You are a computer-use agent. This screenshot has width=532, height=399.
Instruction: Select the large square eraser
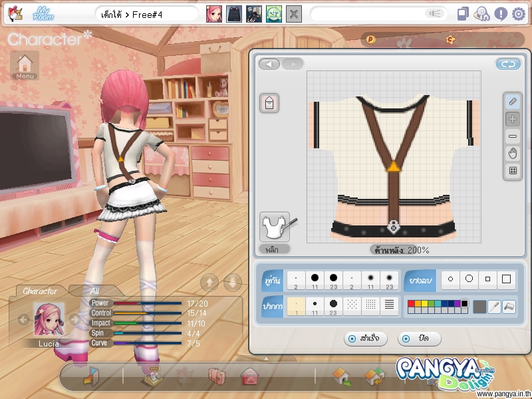tap(506, 279)
